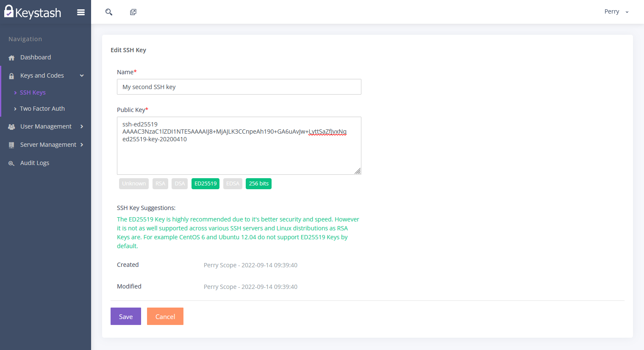Save the SSH key
644x350 pixels.
pyautogui.click(x=126, y=316)
